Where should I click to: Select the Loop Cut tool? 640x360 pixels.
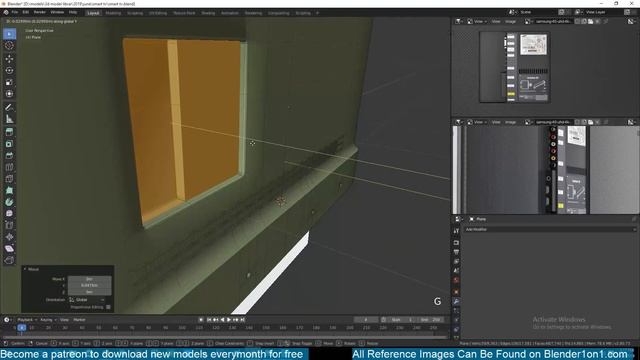coord(9,167)
